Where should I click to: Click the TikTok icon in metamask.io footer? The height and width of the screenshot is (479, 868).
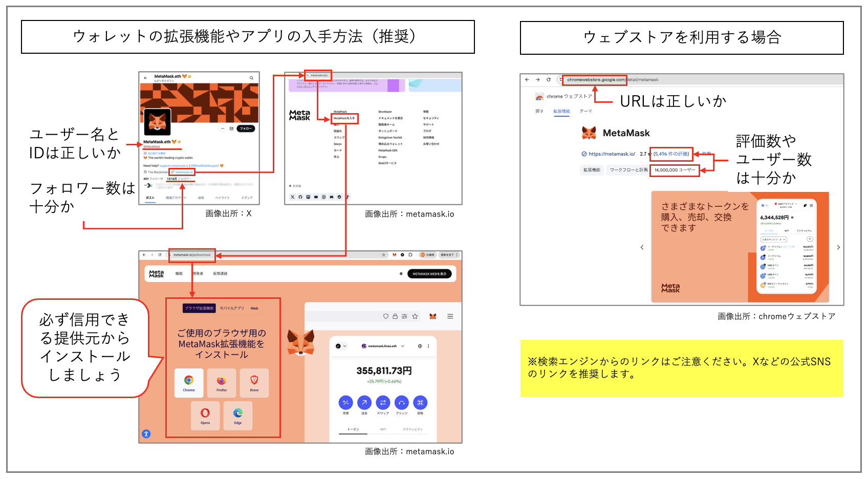pyautogui.click(x=347, y=197)
